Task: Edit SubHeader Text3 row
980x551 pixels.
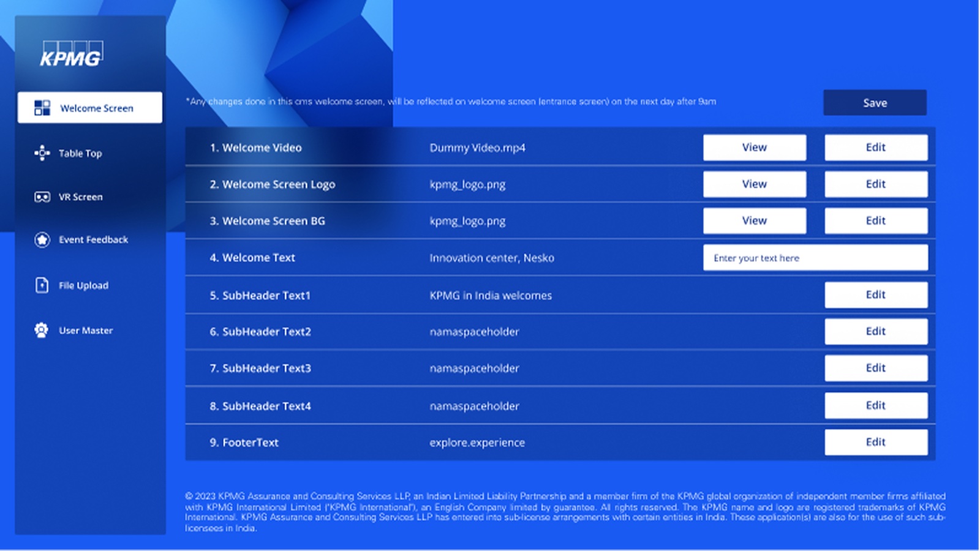Action: [876, 368]
